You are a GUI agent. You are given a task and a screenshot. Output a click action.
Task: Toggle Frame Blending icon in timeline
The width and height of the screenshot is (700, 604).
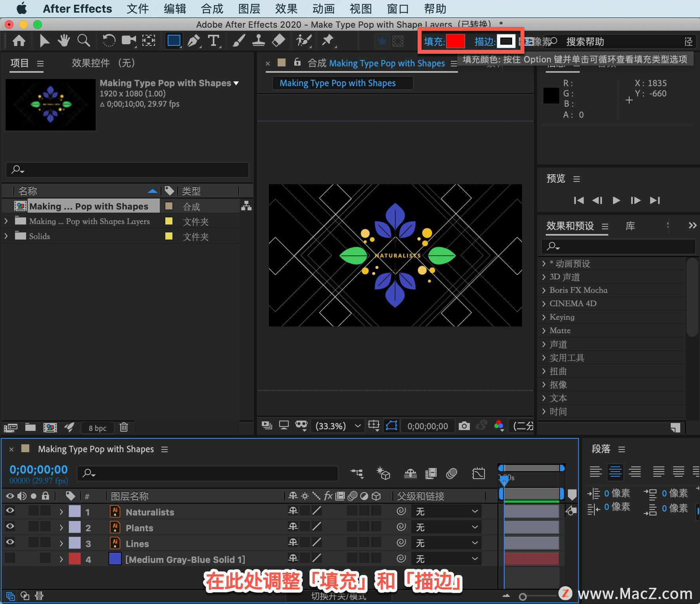click(x=431, y=473)
